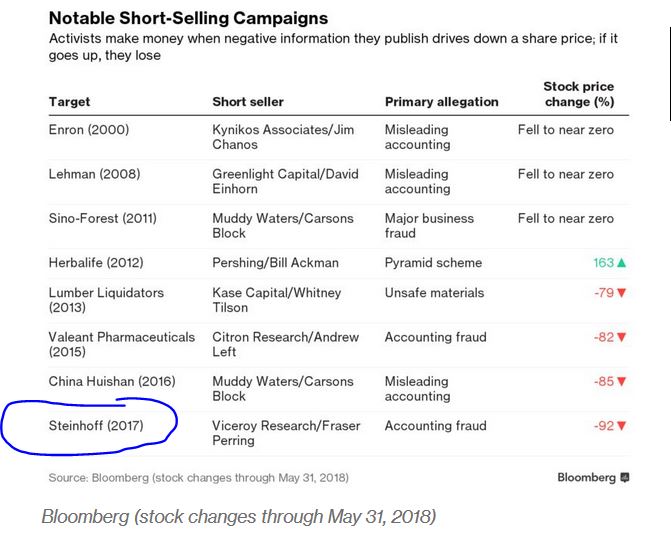The width and height of the screenshot is (671, 553).
Task: Click the Bloomberg logo icon
Action: [x=624, y=478]
